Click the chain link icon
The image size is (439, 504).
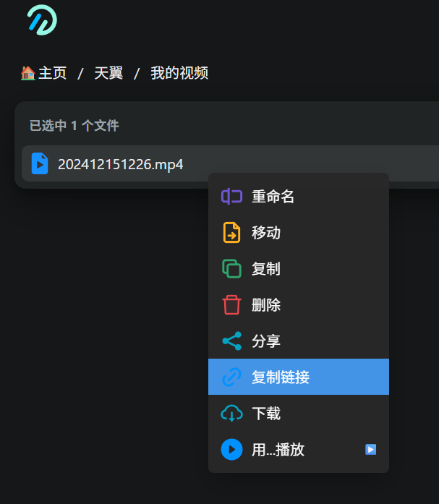[x=231, y=377]
